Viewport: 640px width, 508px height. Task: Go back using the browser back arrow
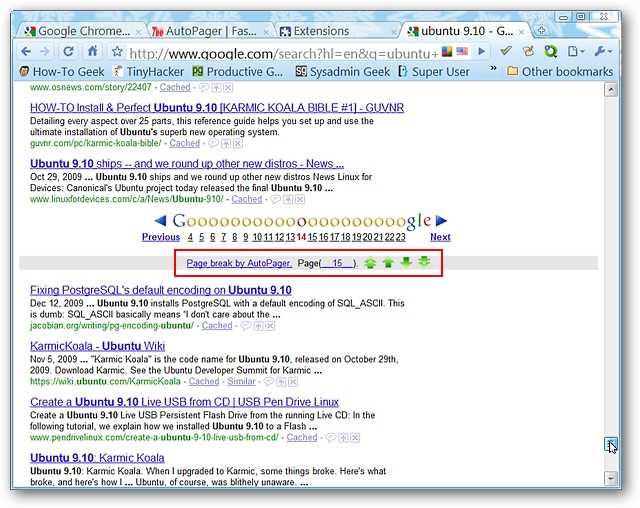(26, 51)
